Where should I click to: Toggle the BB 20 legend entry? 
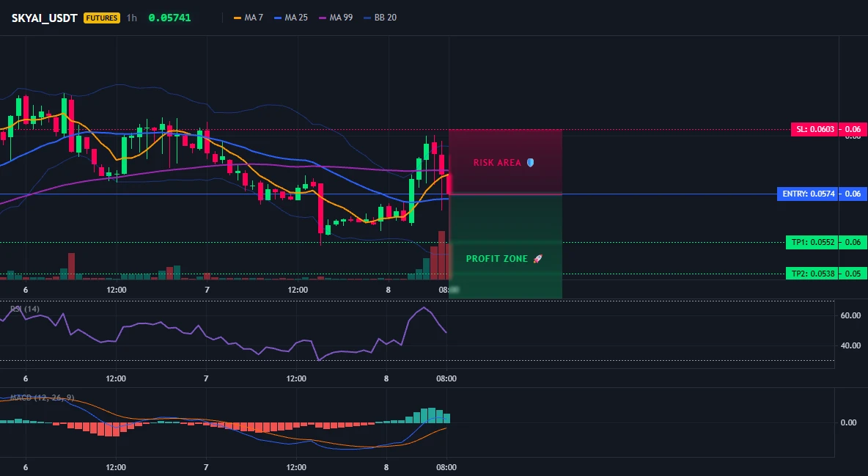(x=380, y=18)
